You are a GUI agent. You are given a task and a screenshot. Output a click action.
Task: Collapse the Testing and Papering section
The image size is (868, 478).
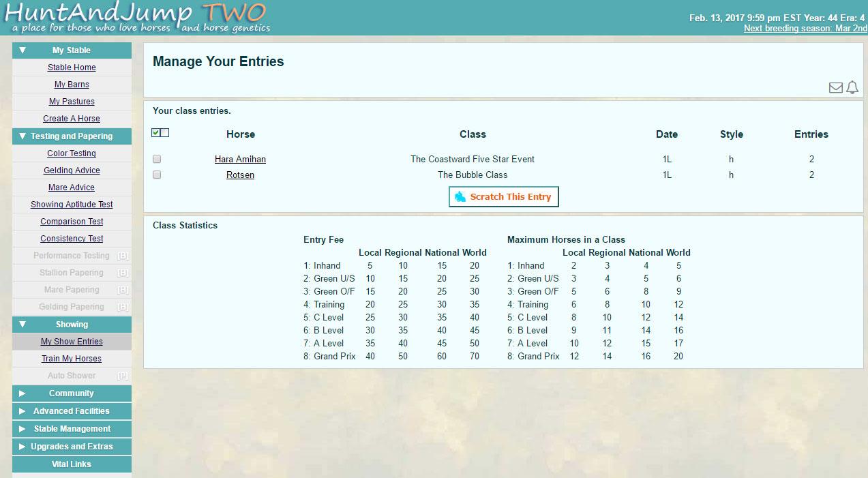click(72, 136)
